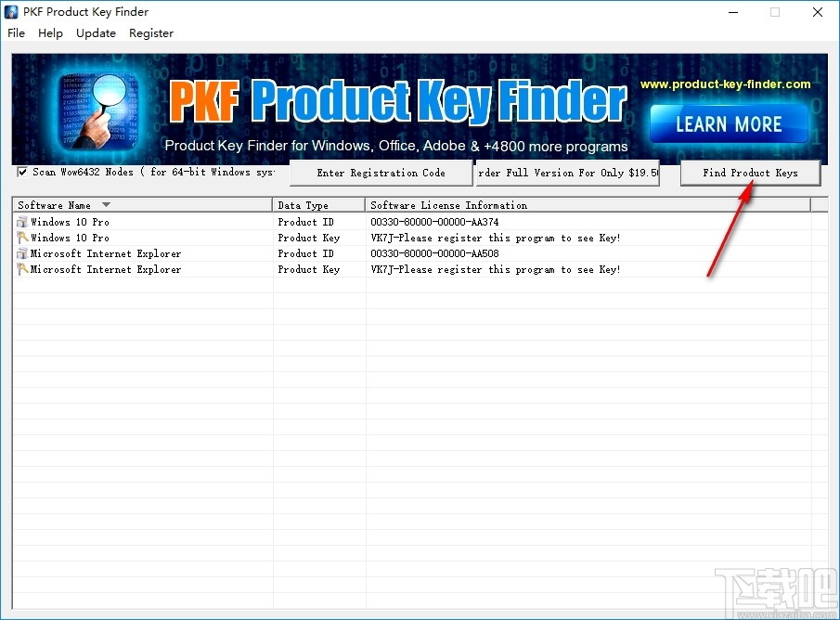Viewport: 840px width, 620px height.
Task: Open the Register menu
Action: (151, 33)
